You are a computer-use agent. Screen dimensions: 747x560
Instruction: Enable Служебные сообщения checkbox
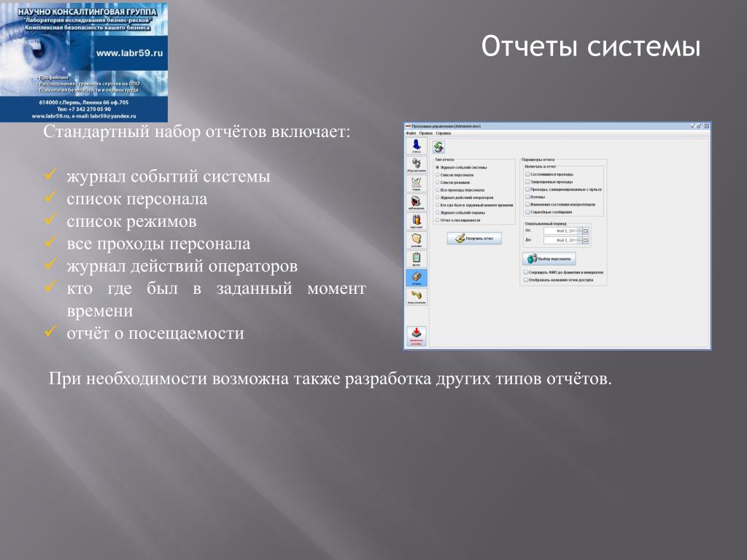(x=527, y=212)
